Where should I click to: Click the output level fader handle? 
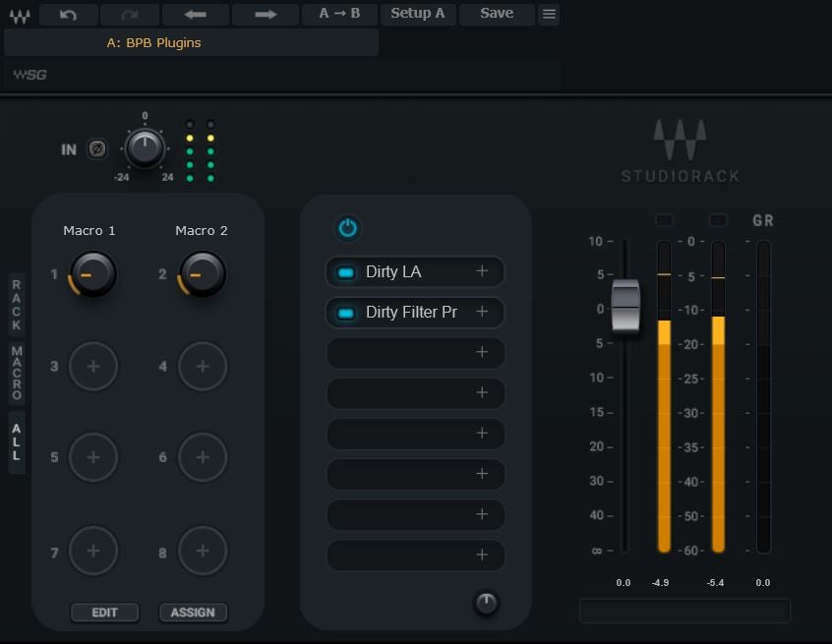click(625, 306)
